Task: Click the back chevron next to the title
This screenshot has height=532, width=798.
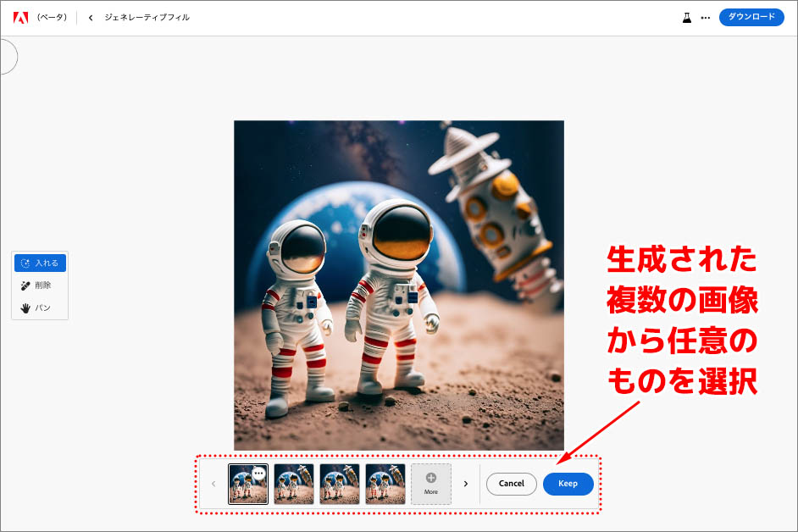Action: tap(90, 15)
